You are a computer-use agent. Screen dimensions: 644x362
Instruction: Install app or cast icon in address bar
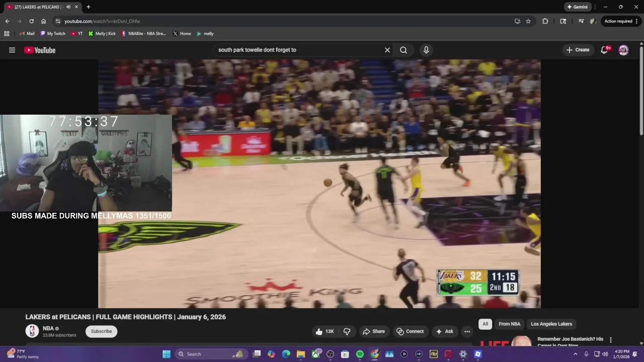[x=517, y=21]
